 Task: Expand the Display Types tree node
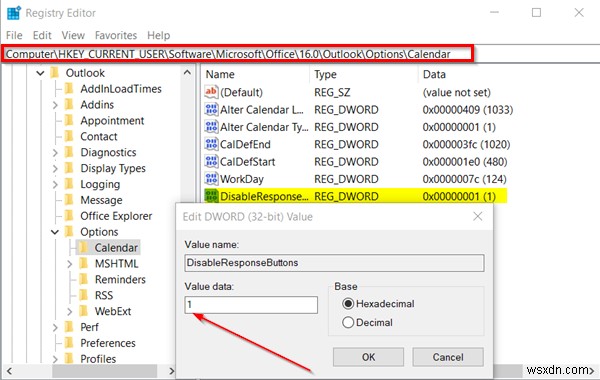55,168
